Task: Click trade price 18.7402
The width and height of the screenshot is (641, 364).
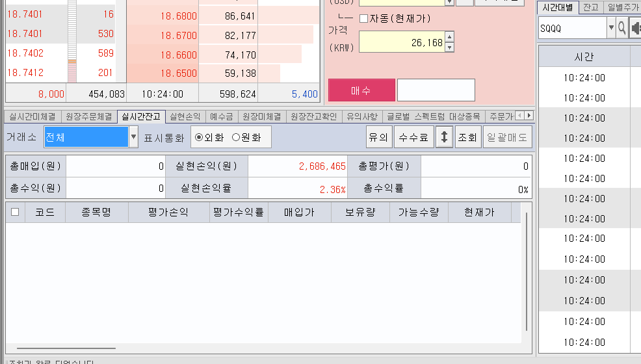Action: [x=25, y=53]
